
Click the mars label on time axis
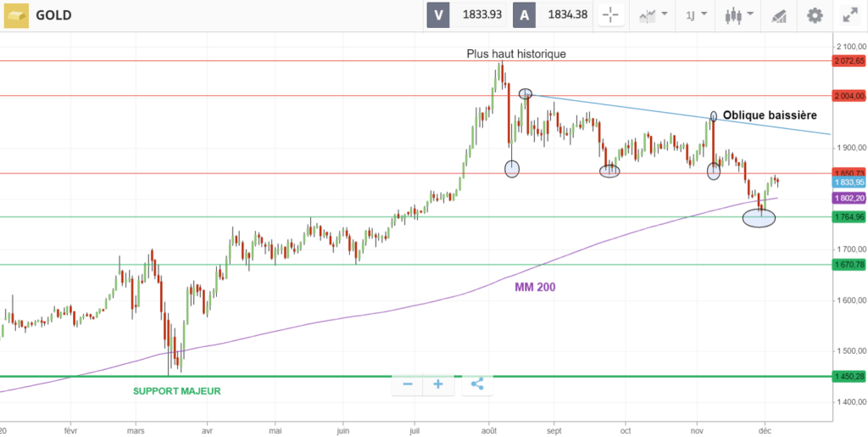136,429
